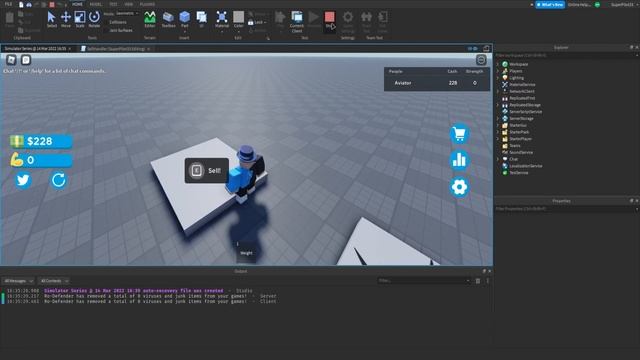640x360 pixels.
Task: Click the Online Help link
Action: [x=580, y=4]
